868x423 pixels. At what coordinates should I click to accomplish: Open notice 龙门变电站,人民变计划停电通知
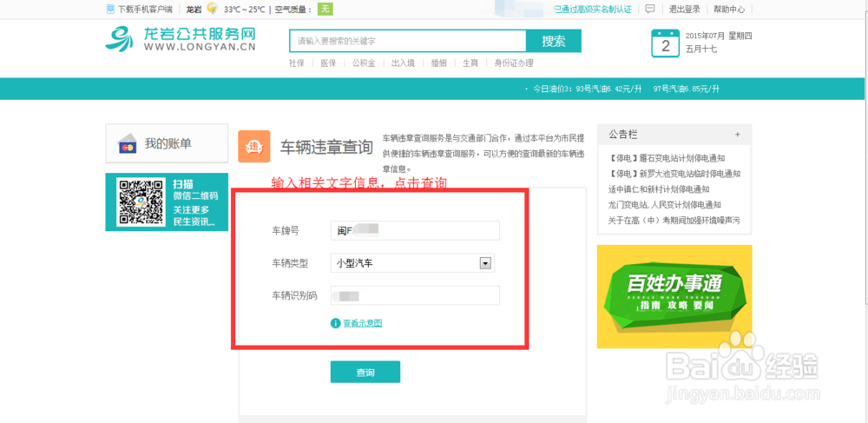pyautogui.click(x=664, y=204)
